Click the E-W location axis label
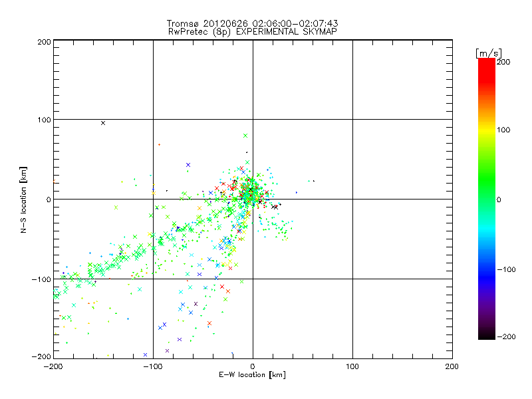The width and height of the screenshot is (532, 399). click(x=252, y=376)
